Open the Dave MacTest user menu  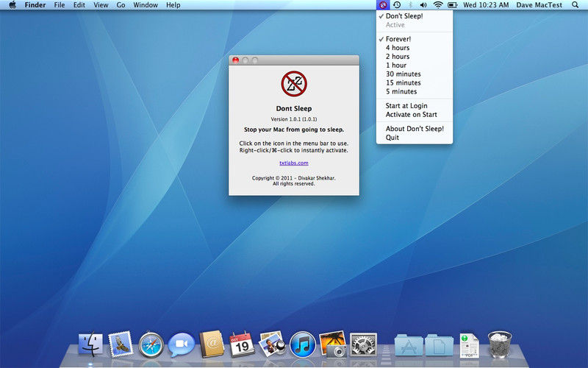[x=539, y=5]
